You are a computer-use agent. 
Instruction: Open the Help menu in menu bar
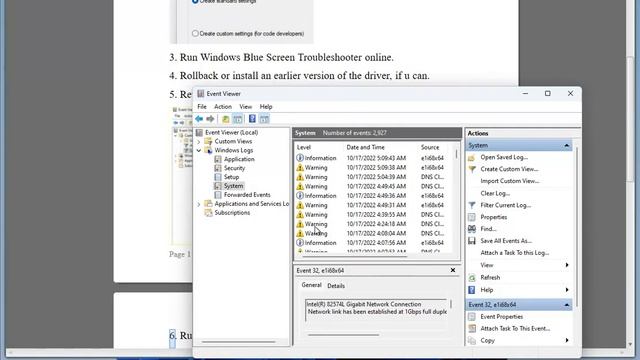pyautogui.click(x=266, y=107)
